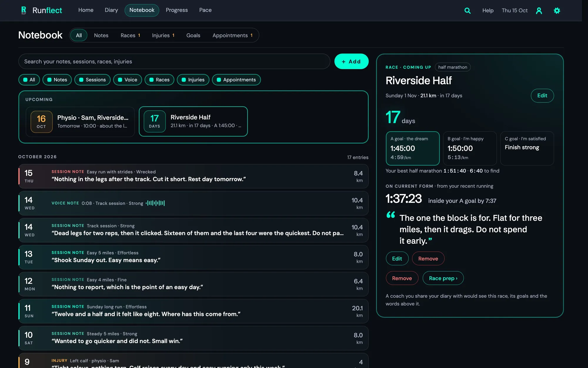Play the voice note waveform
The width and height of the screenshot is (588, 368).
click(155, 203)
